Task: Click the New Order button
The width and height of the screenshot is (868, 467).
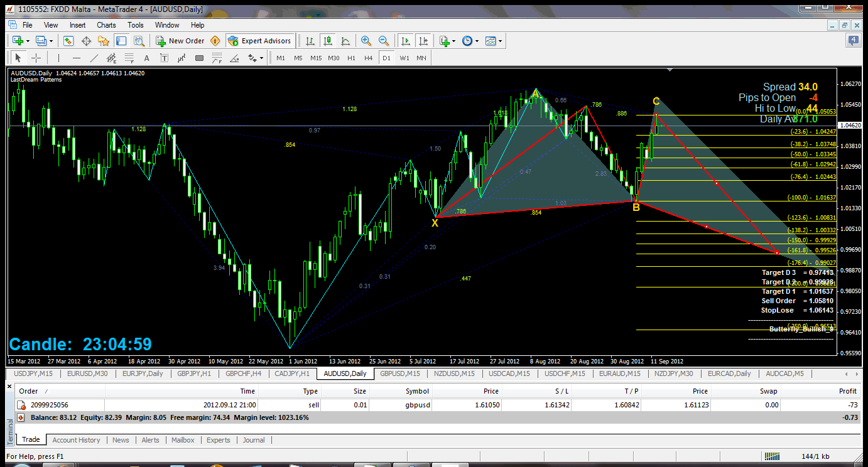Action: click(x=181, y=41)
